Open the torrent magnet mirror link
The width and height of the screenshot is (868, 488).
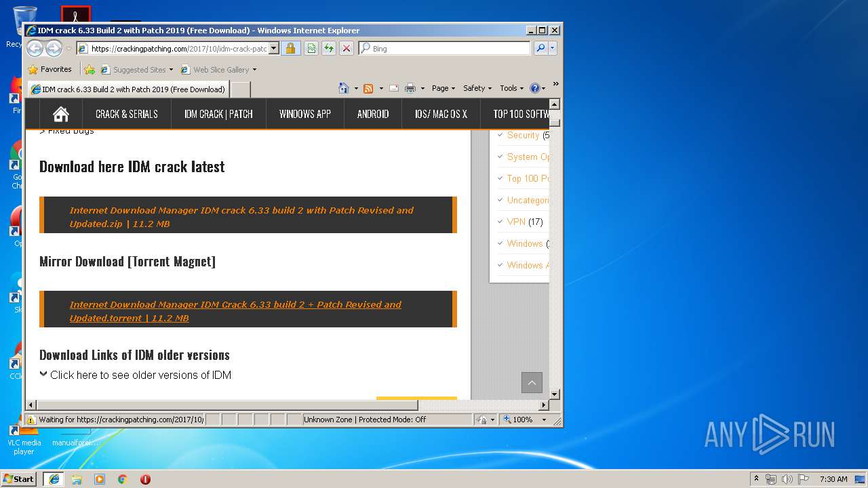coord(235,311)
